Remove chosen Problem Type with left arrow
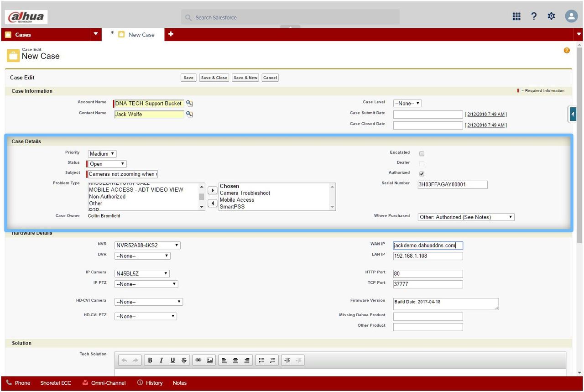 point(212,203)
